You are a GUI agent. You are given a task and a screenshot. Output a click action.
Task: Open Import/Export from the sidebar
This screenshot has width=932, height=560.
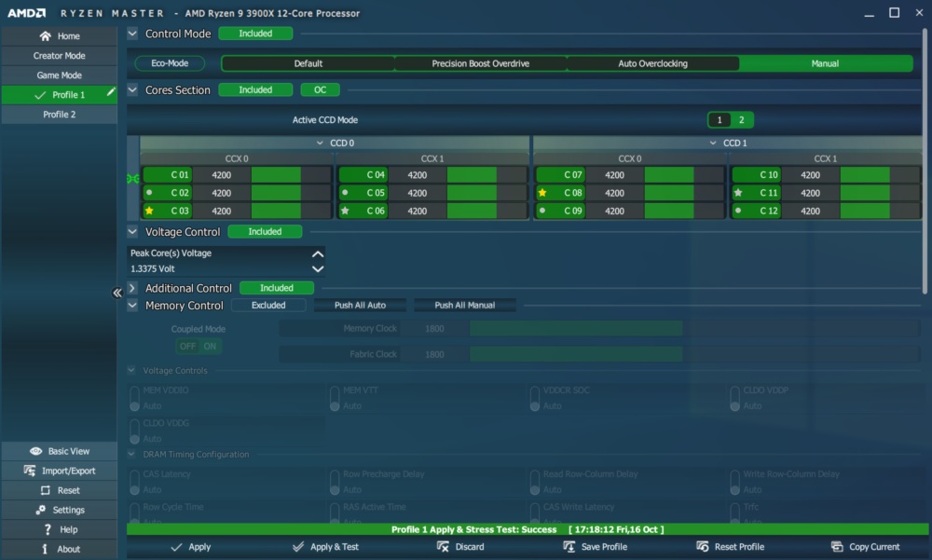pyautogui.click(x=60, y=471)
